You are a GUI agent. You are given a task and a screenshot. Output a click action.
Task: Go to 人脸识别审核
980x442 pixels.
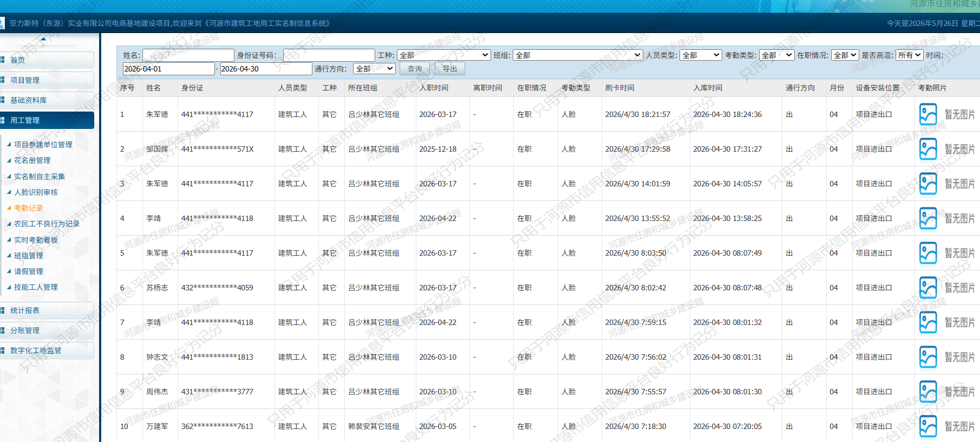(x=36, y=192)
